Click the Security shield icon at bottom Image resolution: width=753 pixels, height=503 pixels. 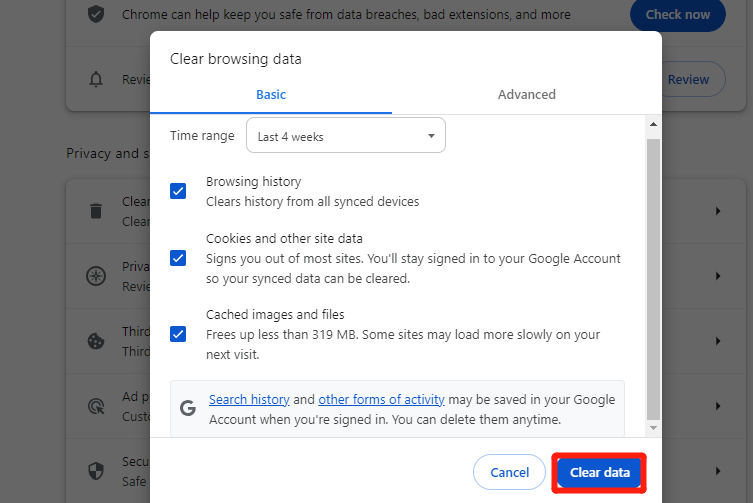tap(96, 470)
